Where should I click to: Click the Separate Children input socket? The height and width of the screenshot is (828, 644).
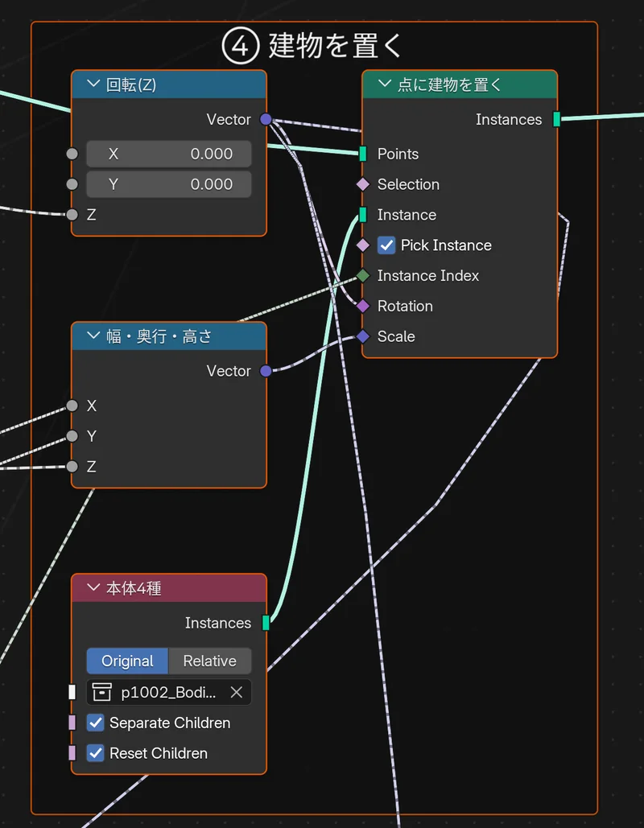tap(72, 723)
